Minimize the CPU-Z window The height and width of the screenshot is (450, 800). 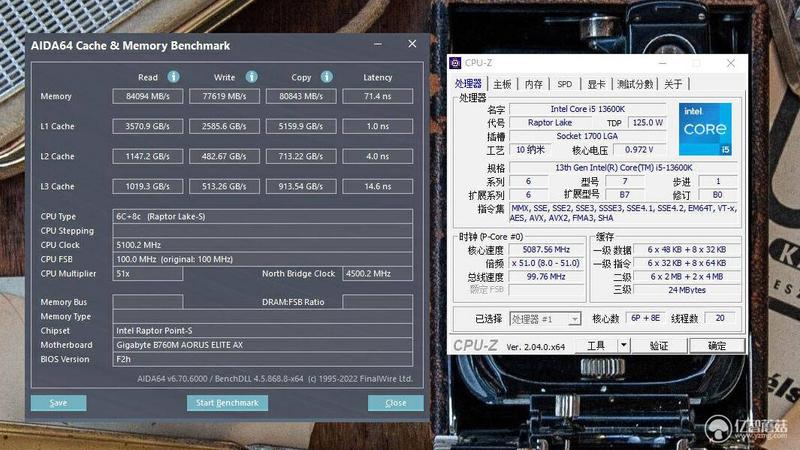tap(662, 63)
